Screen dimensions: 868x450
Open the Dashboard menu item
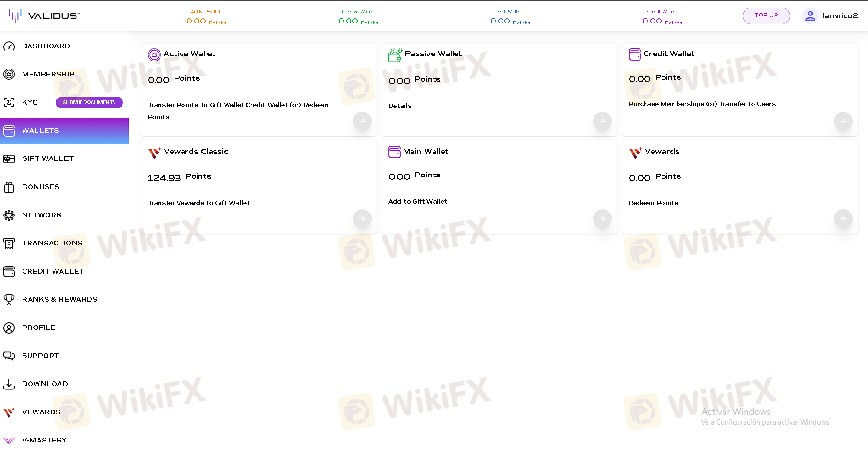[64, 46]
